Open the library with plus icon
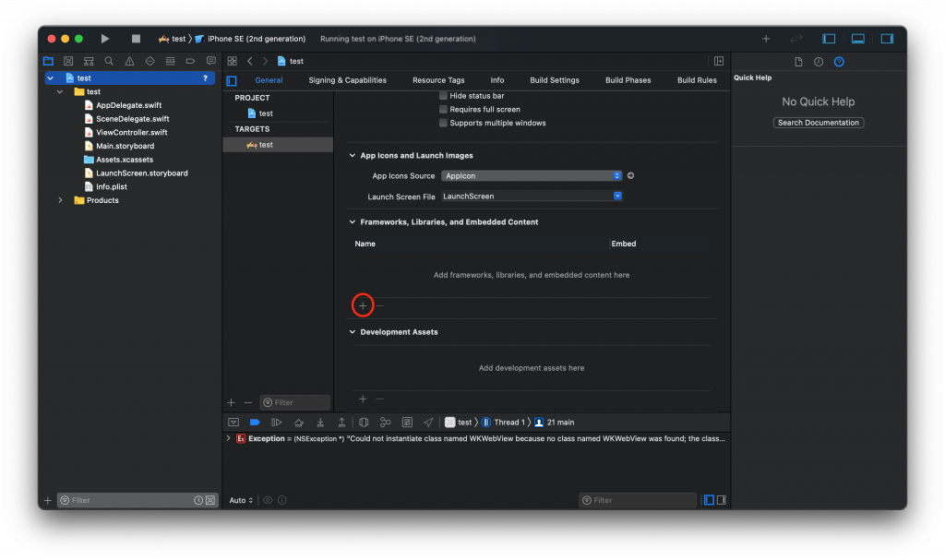The width and height of the screenshot is (945, 560). pyautogui.click(x=766, y=39)
